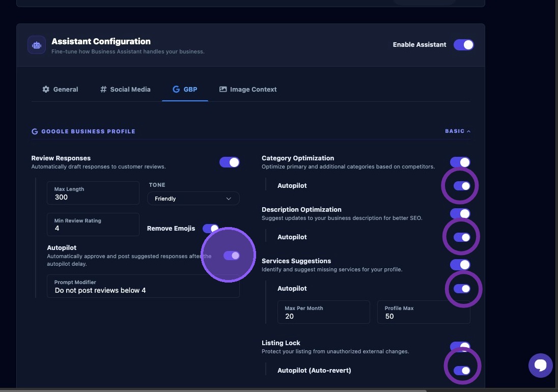Collapse the Basic section expander
This screenshot has height=392, width=558.
coord(458,131)
